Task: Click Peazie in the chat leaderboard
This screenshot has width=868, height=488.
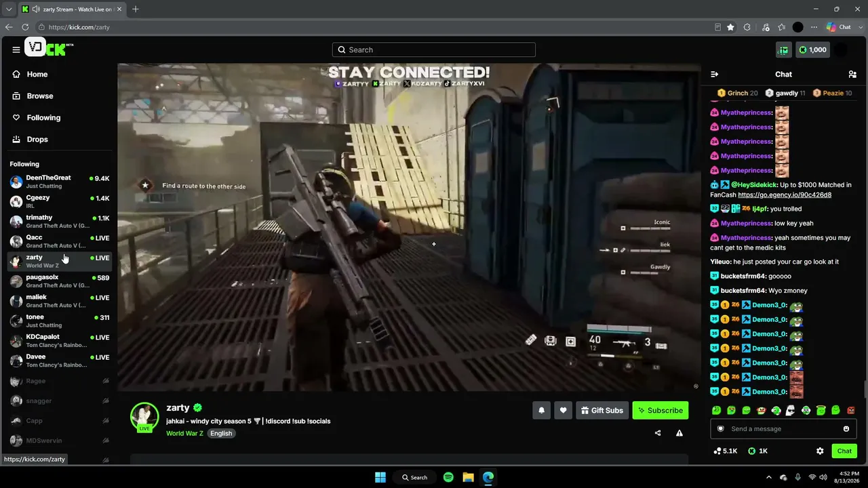Action: (832, 93)
